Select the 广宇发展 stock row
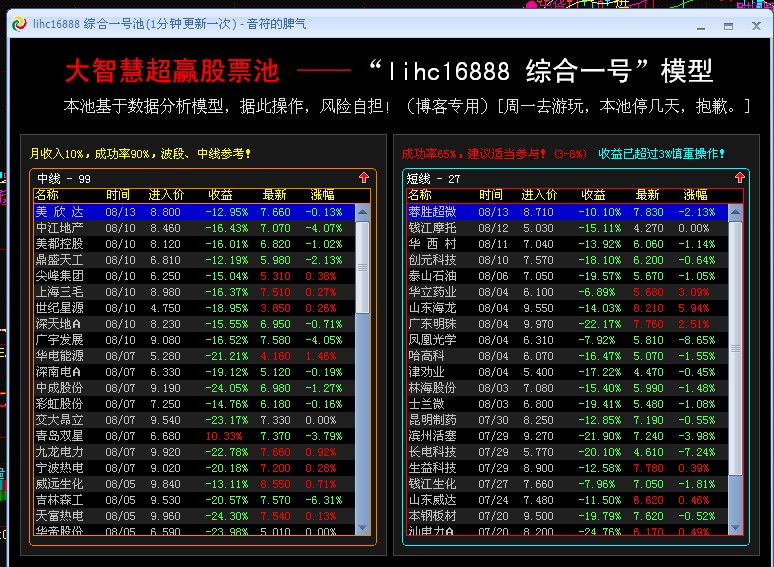Screen dimensions: 774x567 (194, 340)
